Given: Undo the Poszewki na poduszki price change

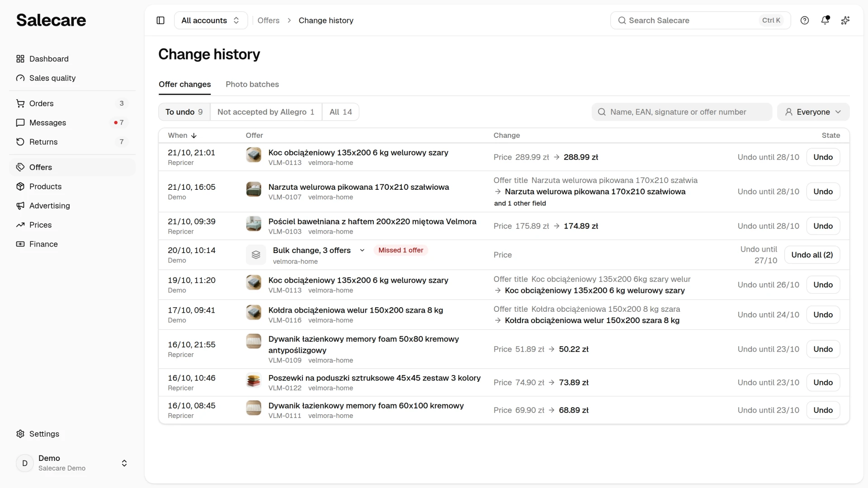Looking at the screenshot, I should 823,383.
